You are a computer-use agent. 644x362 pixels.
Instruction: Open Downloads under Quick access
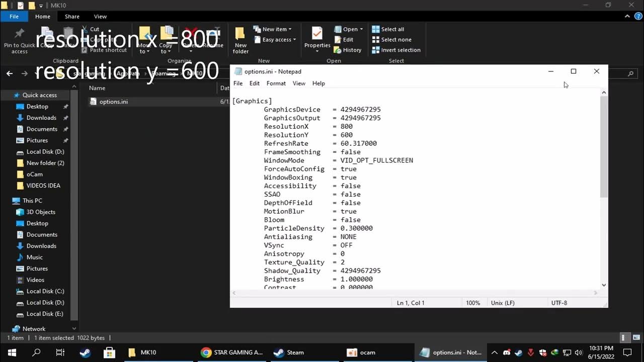[41, 118]
